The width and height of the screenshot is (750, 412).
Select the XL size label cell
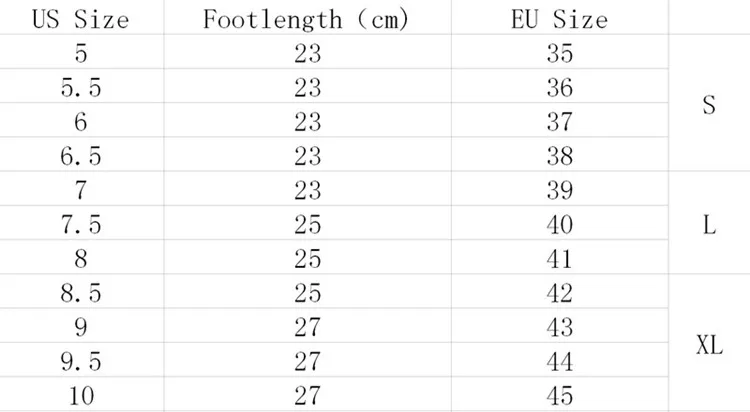709,345
